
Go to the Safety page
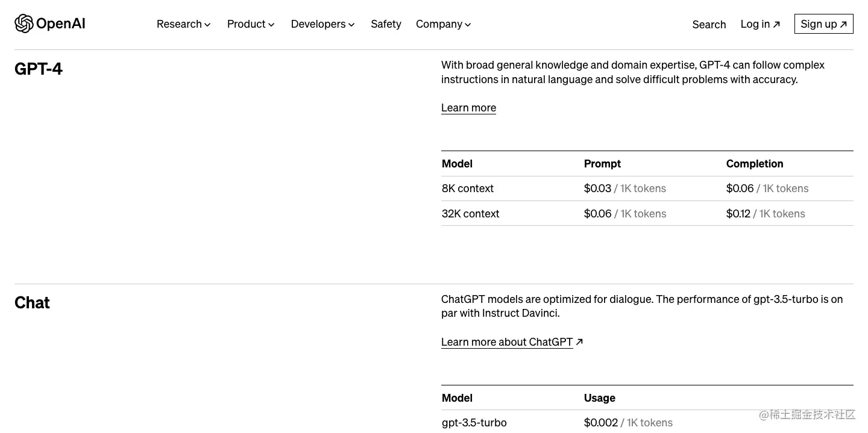coord(386,24)
